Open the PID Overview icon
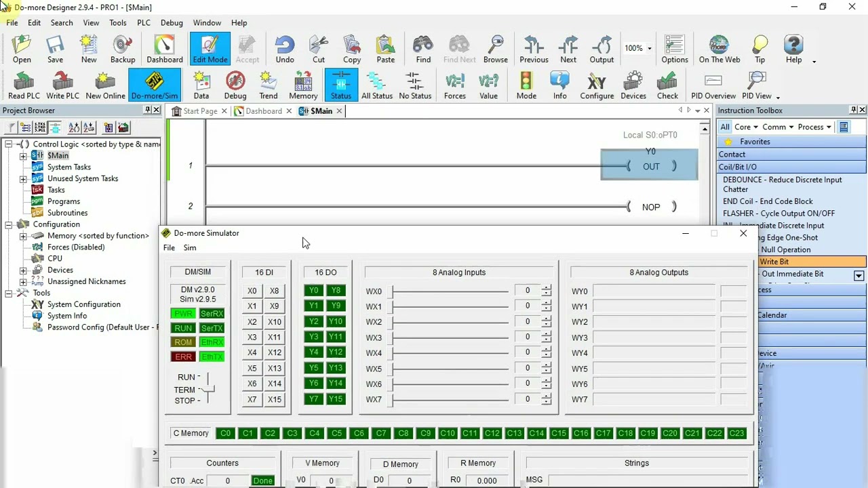 click(713, 85)
